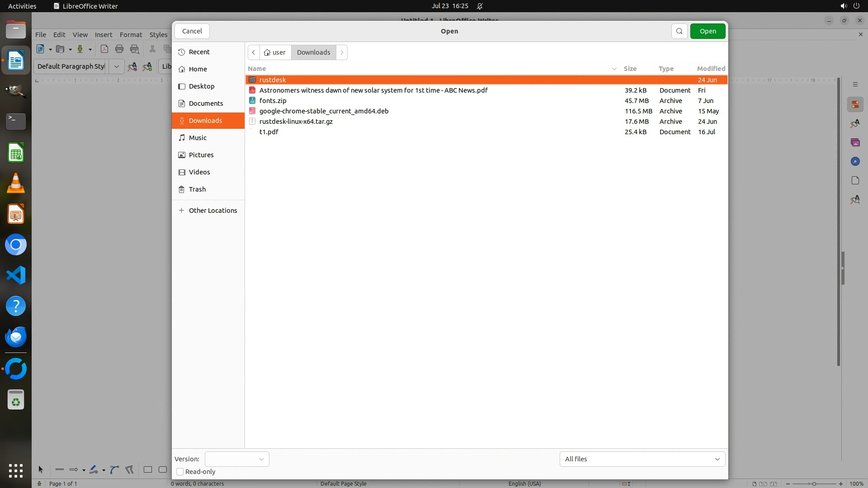Expand Other Locations in the sidebar
Viewport: 868px width, 488px height.
[212, 211]
